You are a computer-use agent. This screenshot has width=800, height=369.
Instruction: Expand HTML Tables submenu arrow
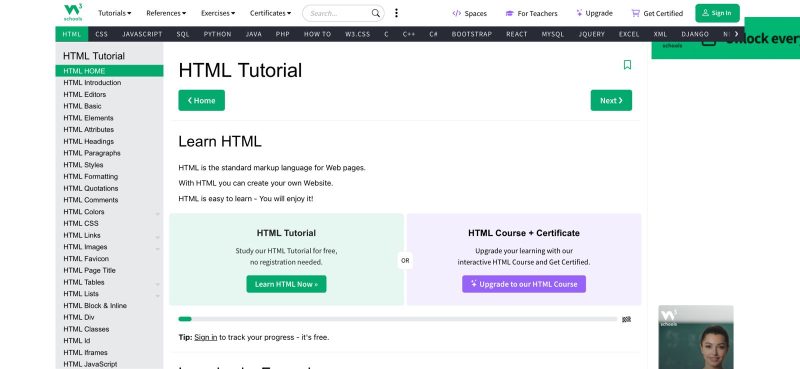pyautogui.click(x=157, y=284)
